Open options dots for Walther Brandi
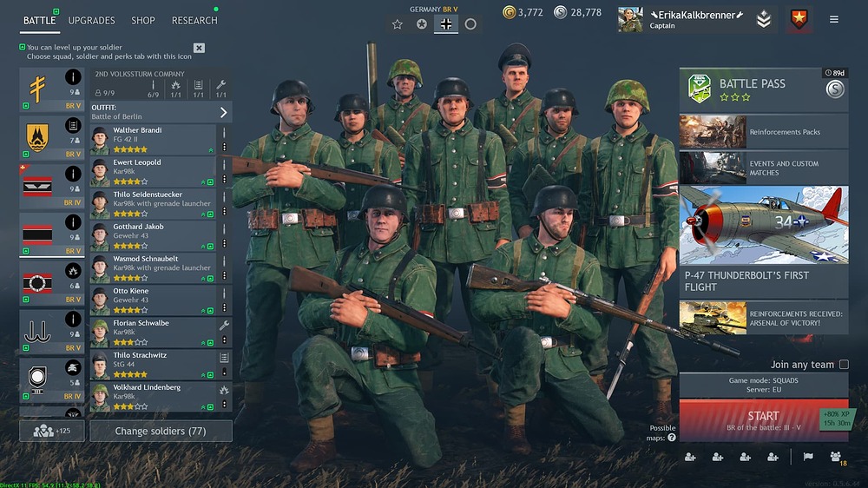 pyautogui.click(x=224, y=147)
